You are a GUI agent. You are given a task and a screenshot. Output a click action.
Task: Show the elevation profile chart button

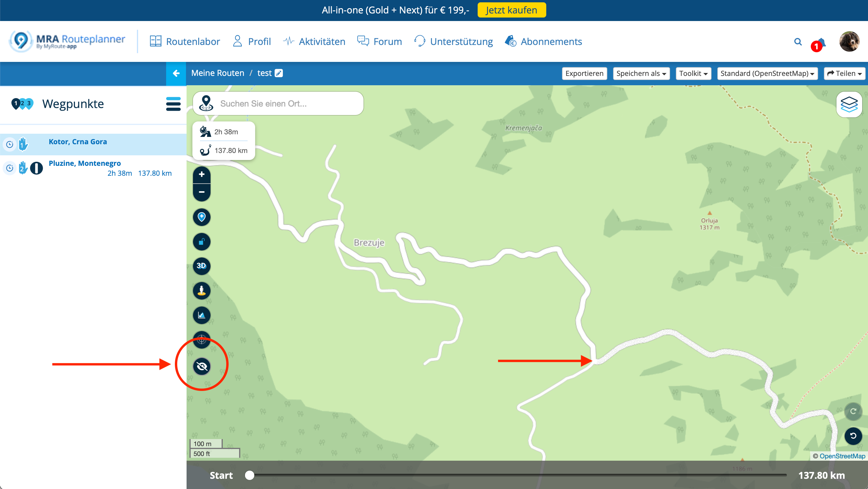[x=201, y=315]
